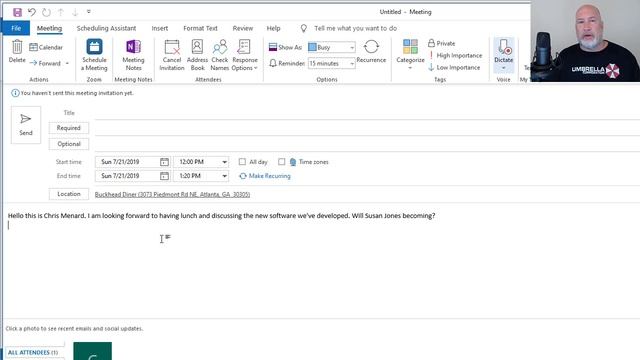Screen dimensions: 640x360
Task: Click the Tell me what you want to do box
Action: pos(355,28)
